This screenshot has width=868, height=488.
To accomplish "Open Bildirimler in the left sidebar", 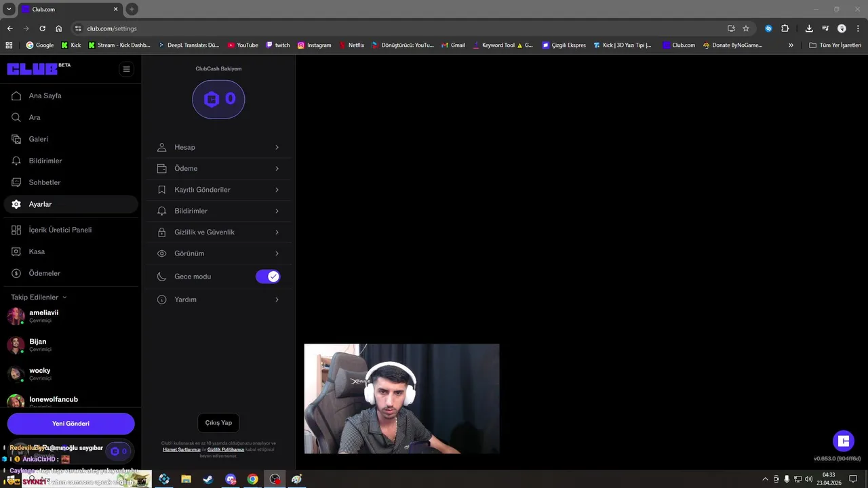I will 71,161.
